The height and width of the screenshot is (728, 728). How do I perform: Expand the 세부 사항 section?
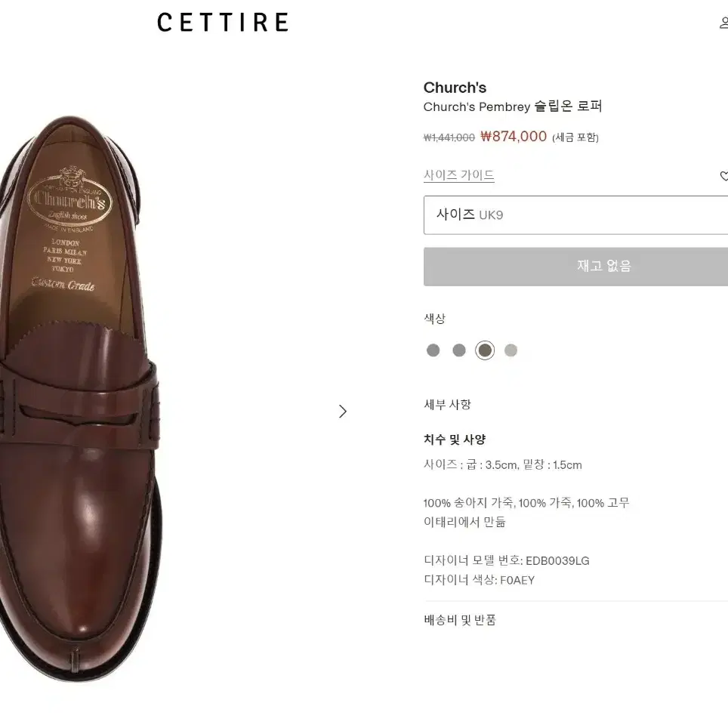pos(448,404)
